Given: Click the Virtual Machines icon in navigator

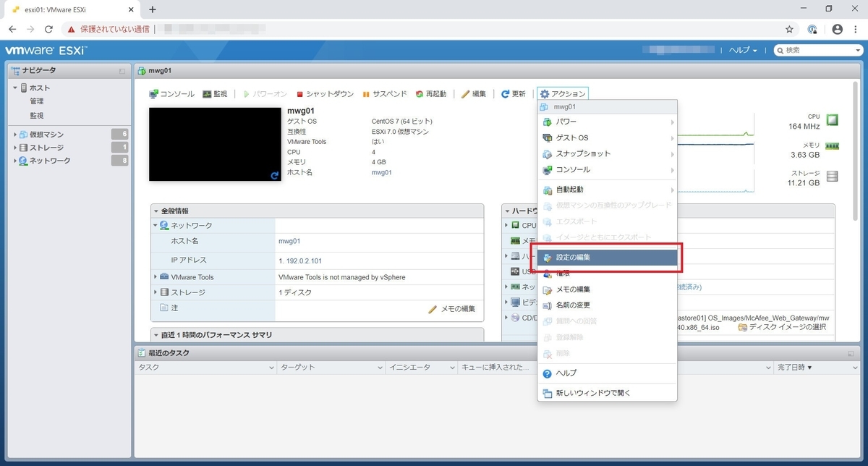Looking at the screenshot, I should coord(23,135).
